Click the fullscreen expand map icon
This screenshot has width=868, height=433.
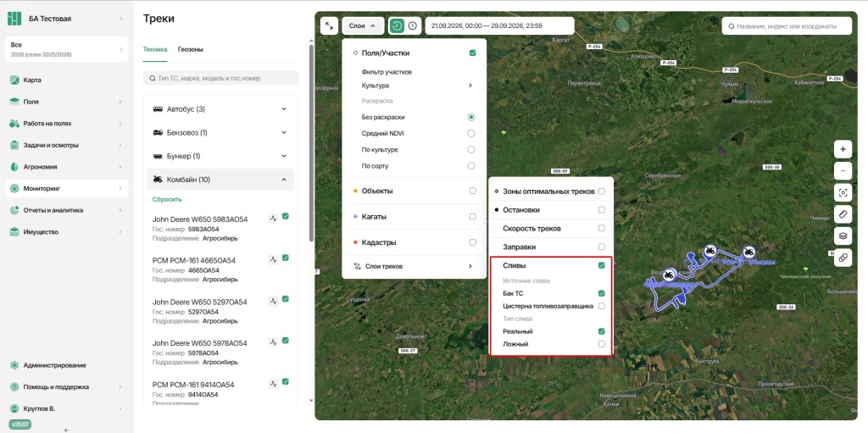[x=330, y=25]
